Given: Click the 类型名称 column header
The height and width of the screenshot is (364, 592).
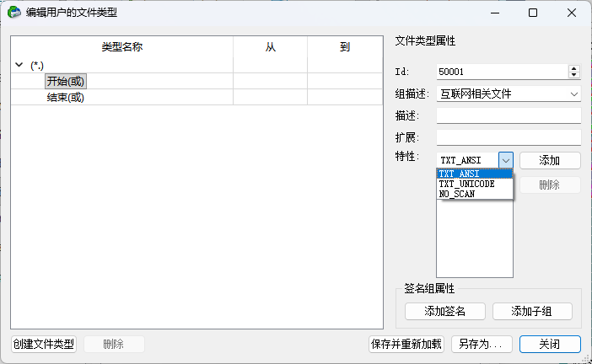Looking at the screenshot, I should click(x=122, y=47).
